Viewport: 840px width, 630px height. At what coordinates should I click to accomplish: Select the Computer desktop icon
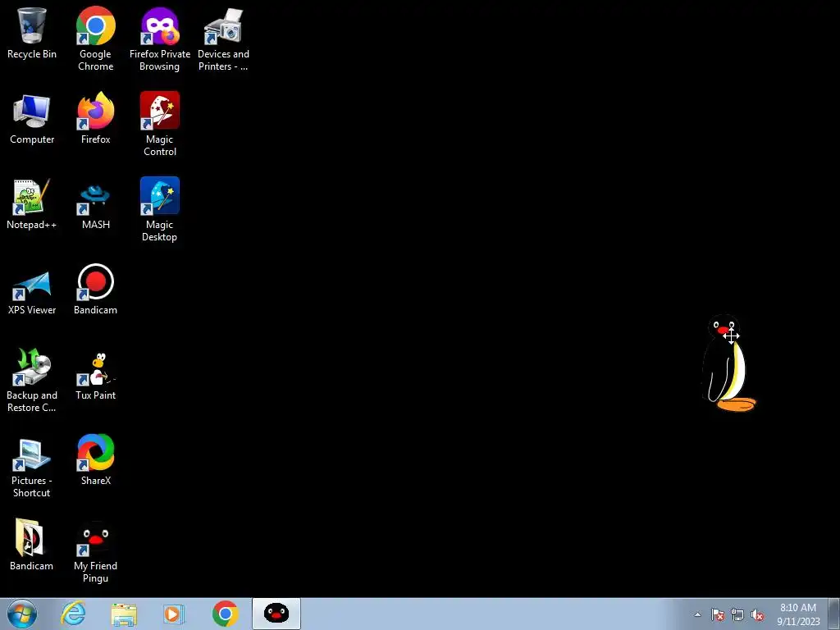tap(32, 119)
